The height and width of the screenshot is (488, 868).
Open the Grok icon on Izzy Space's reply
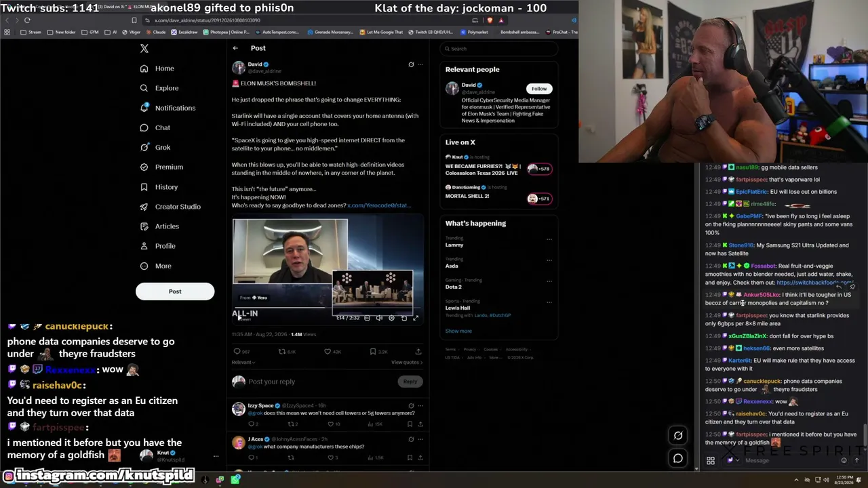pos(411,406)
